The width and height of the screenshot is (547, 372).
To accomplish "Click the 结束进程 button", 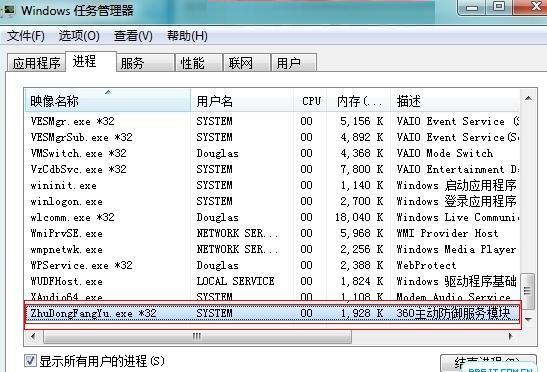I will pos(488,363).
